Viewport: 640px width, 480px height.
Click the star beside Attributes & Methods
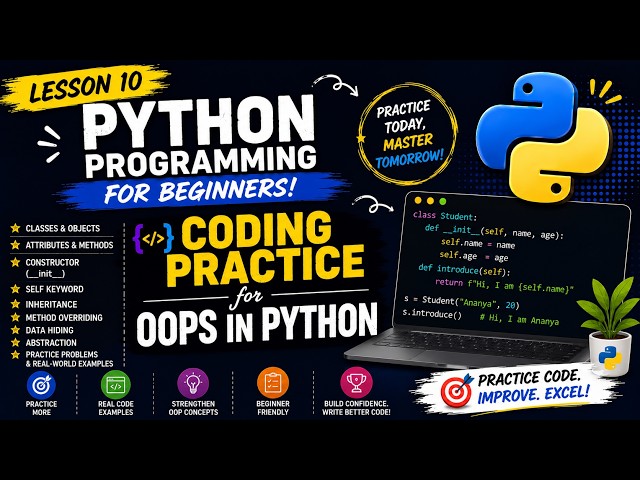coord(16,244)
